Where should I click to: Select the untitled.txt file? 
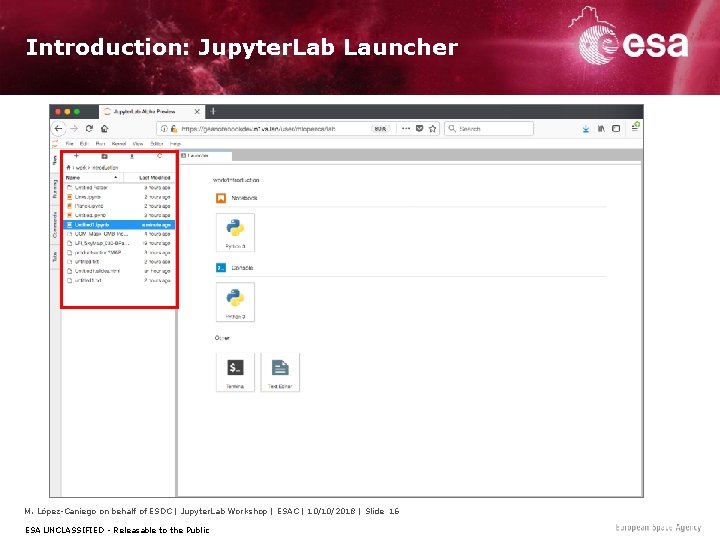pyautogui.click(x=119, y=262)
